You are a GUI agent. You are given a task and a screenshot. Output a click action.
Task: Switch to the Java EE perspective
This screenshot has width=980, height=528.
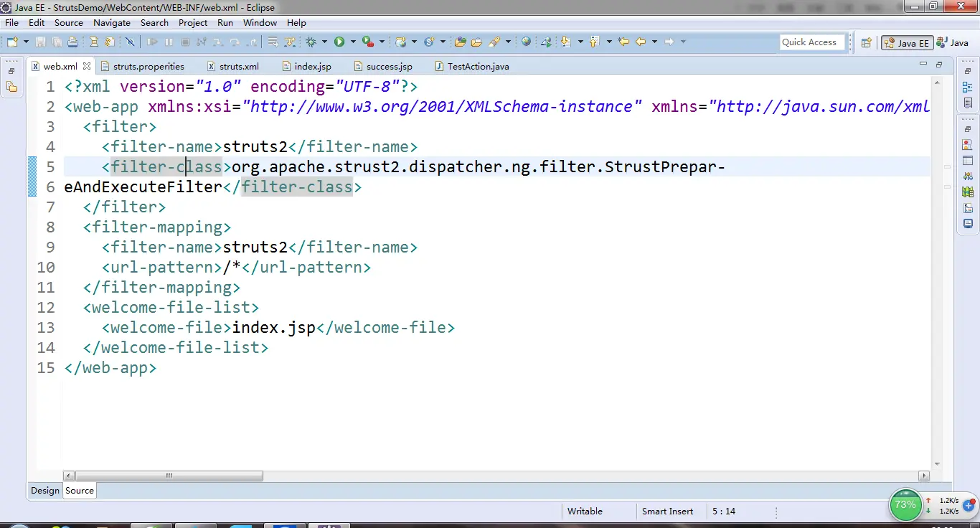coord(907,43)
